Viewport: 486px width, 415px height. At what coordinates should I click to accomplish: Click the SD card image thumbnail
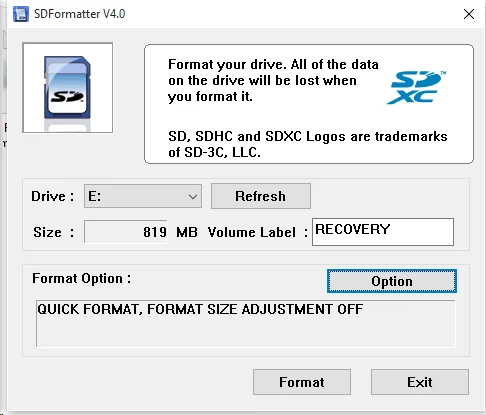pyautogui.click(x=68, y=88)
